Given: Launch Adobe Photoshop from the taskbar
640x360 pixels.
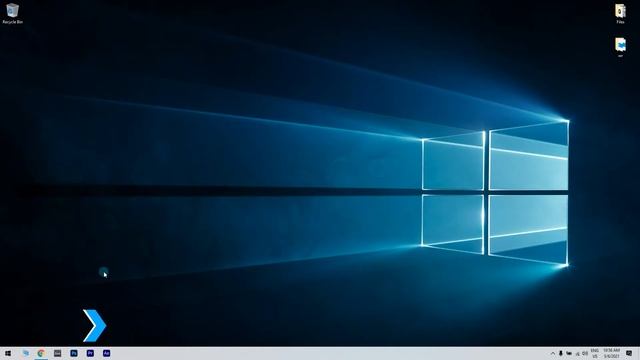Looking at the screenshot, I should click(74, 353).
